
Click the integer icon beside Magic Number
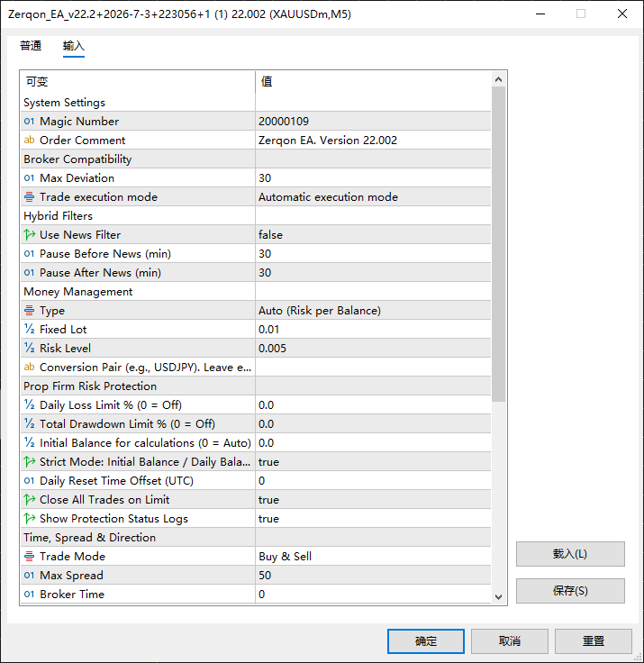point(29,122)
